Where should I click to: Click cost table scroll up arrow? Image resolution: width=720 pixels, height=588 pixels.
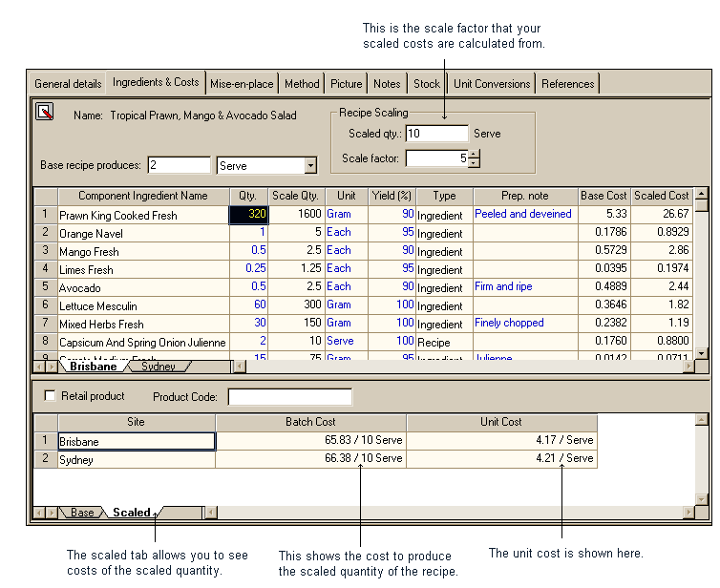tap(701, 419)
